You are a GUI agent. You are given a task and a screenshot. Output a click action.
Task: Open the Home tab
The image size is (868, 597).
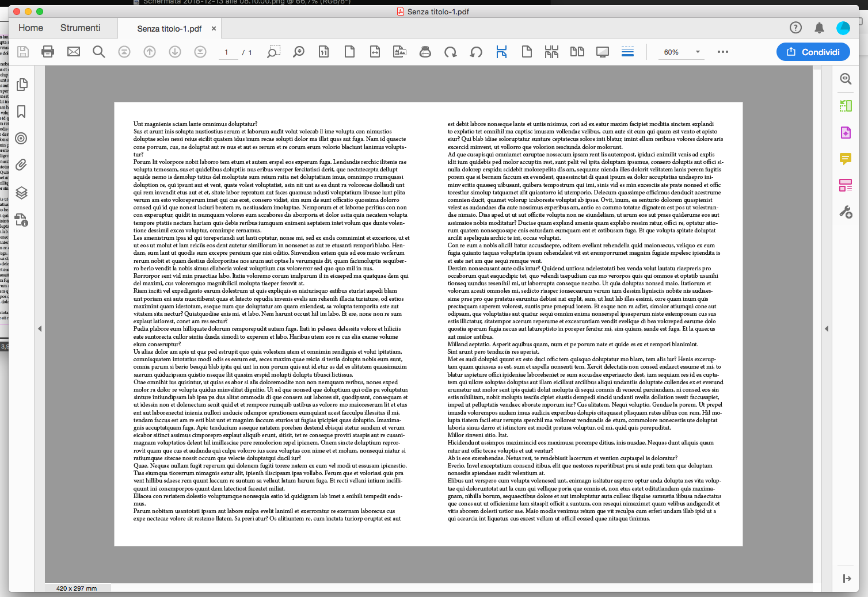31,28
